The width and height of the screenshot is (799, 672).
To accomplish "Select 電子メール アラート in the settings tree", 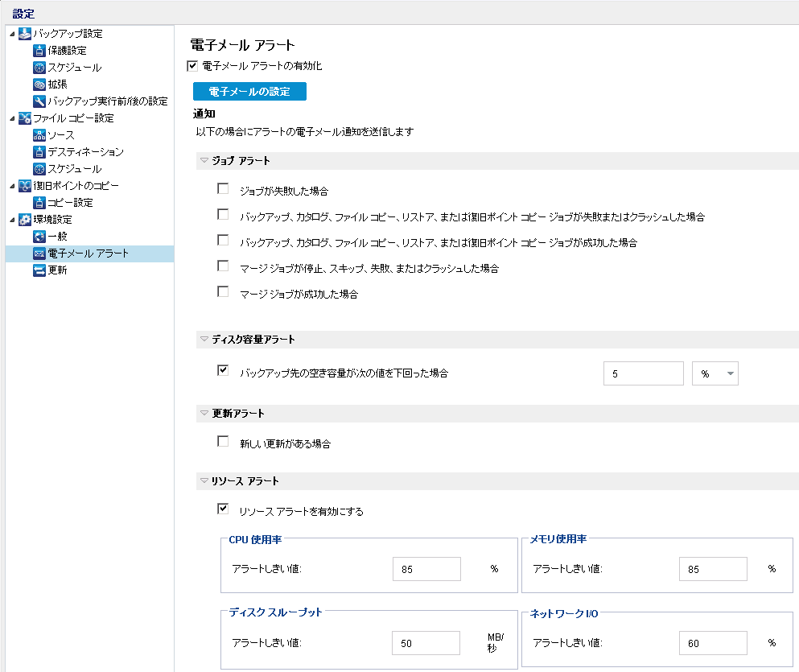I will 88,254.
